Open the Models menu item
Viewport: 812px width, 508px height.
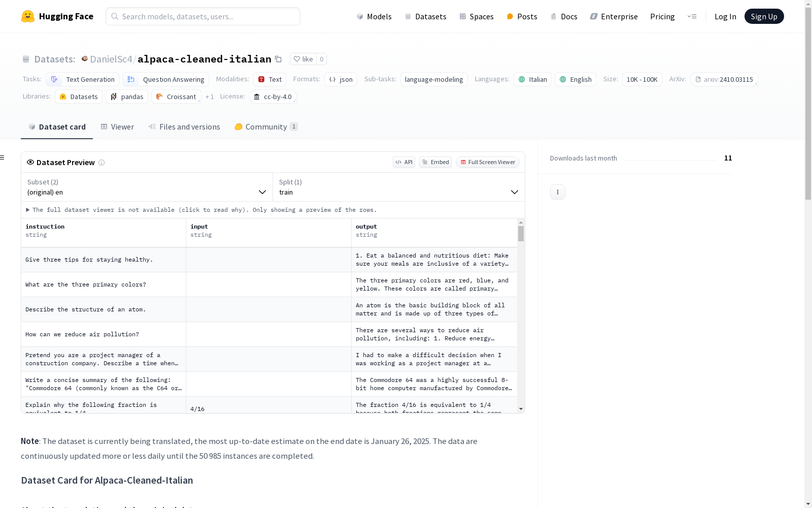[374, 16]
